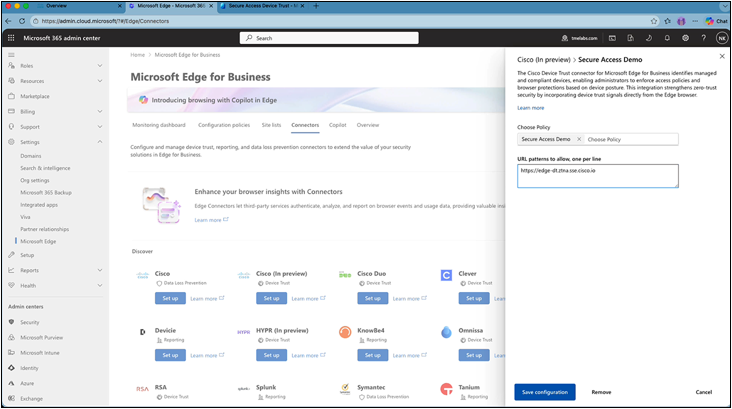Open the Copilot Chat icon in Edge
The height and width of the screenshot is (409, 732).
[717, 21]
